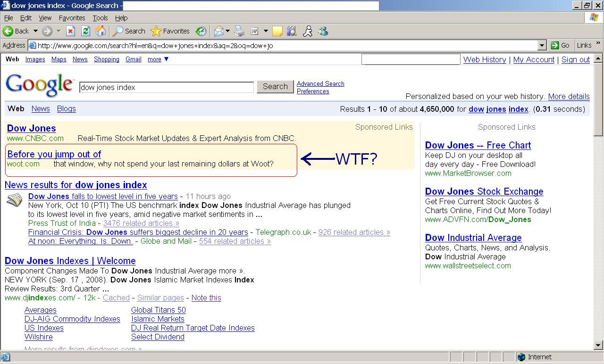Expand Google's 'more' services dropdown
The height and width of the screenshot is (364, 604).
point(158,59)
